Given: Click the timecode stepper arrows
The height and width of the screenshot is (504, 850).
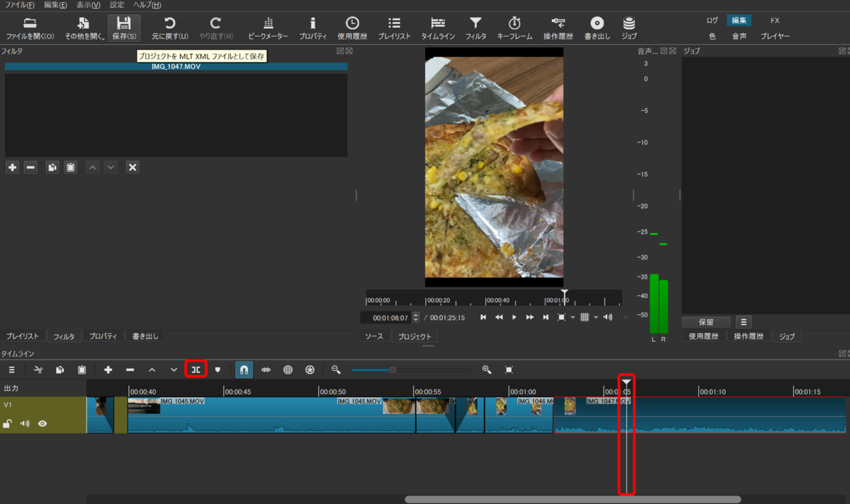Looking at the screenshot, I should (x=416, y=317).
